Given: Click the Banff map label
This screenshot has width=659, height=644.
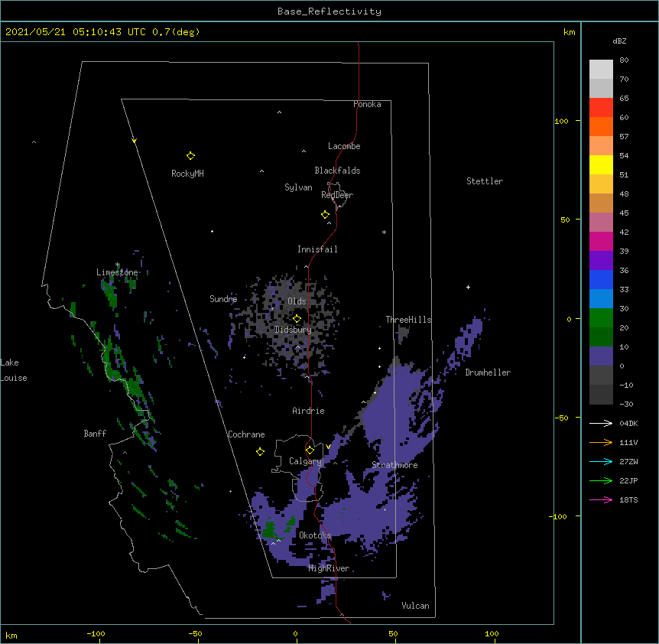Looking at the screenshot, I should pos(95,434).
